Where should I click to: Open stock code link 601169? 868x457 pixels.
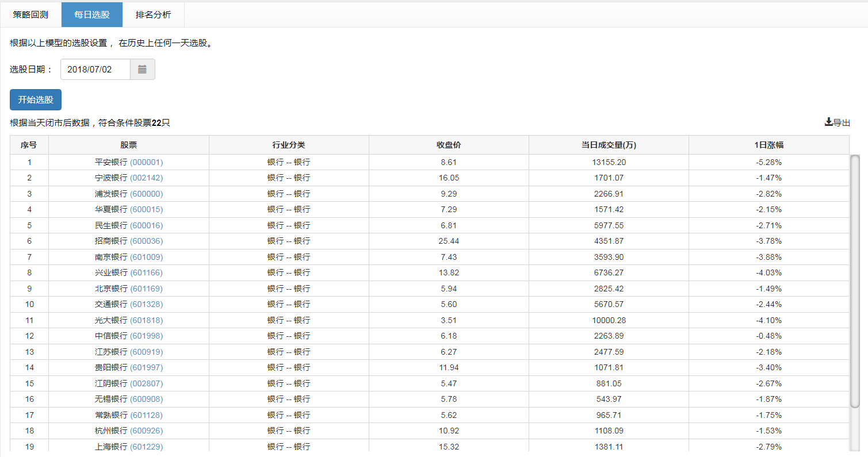[x=147, y=289]
